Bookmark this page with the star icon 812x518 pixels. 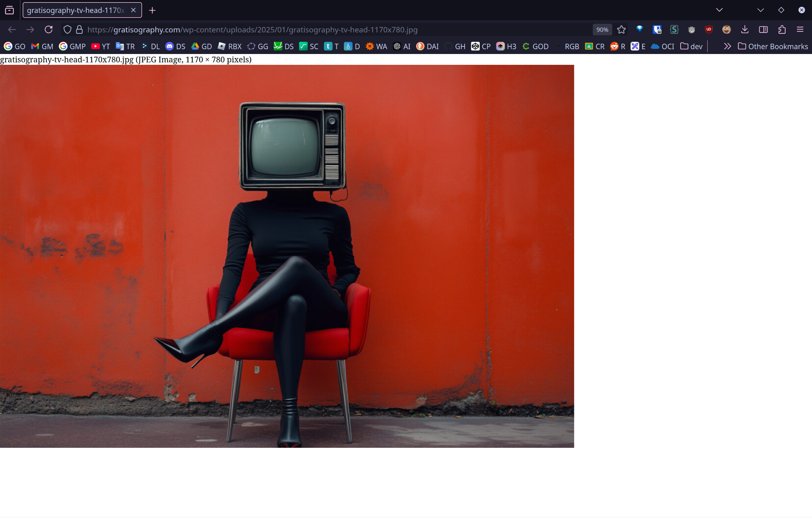tap(621, 30)
